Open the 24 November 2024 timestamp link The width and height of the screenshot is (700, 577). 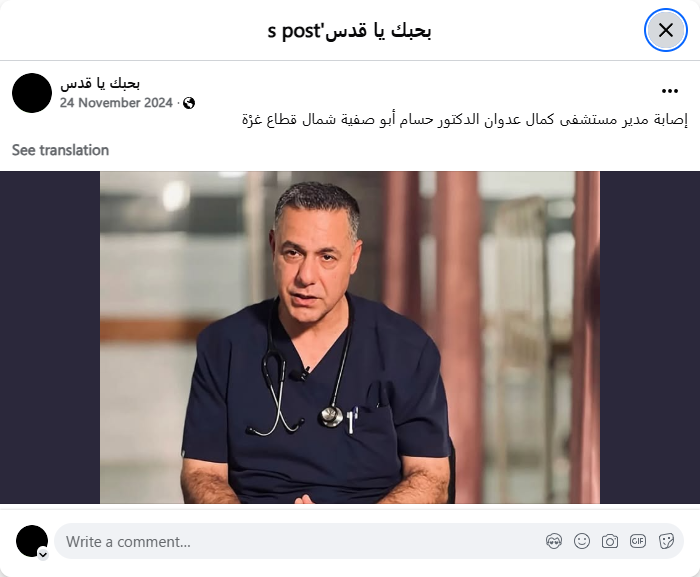(x=116, y=103)
